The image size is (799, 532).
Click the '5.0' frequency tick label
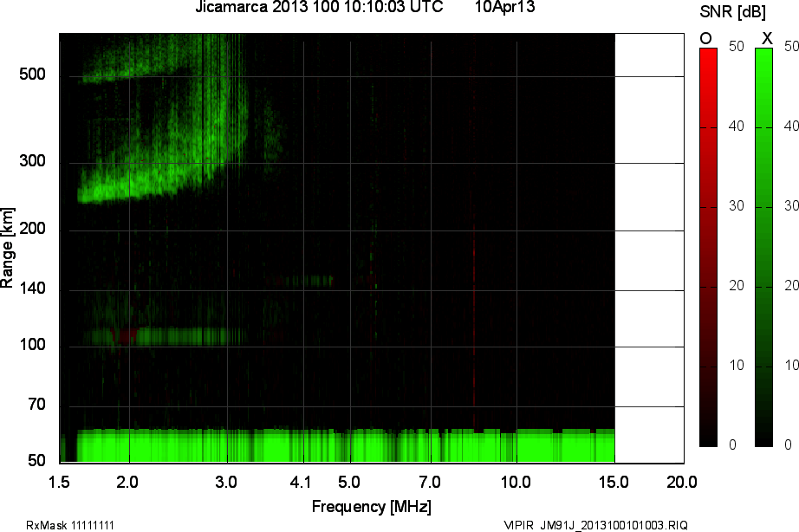click(349, 482)
